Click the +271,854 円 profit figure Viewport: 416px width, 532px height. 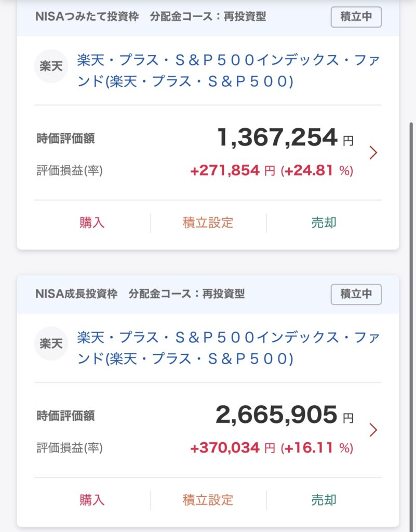click(x=233, y=171)
